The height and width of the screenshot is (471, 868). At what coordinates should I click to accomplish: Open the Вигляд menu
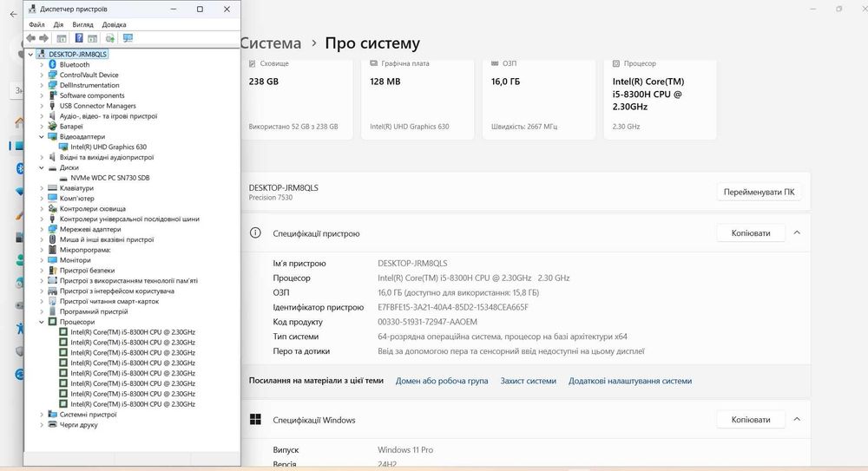(82, 25)
